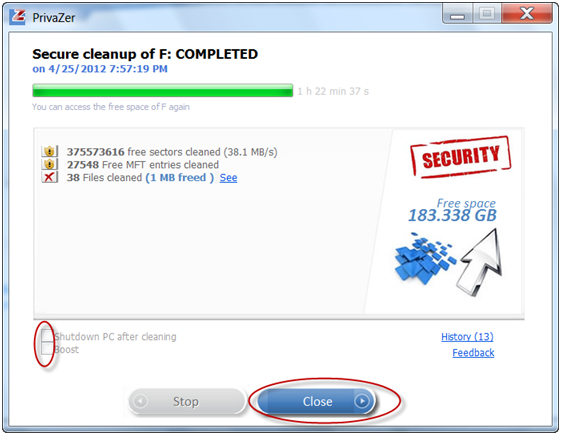This screenshot has width=561, height=435.
Task: Click the 183.338 GB free space text
Action: (x=452, y=215)
